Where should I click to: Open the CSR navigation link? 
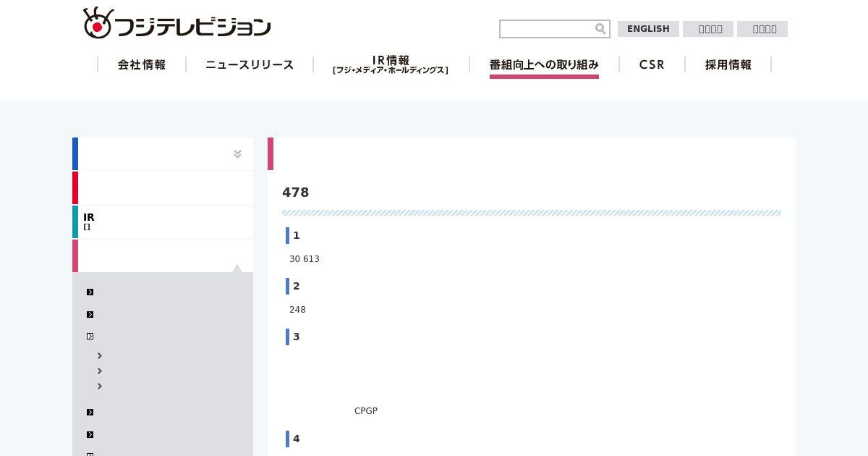(x=652, y=65)
